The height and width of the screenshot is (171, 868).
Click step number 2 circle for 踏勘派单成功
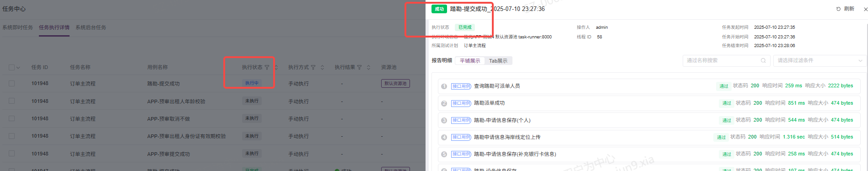pyautogui.click(x=444, y=103)
